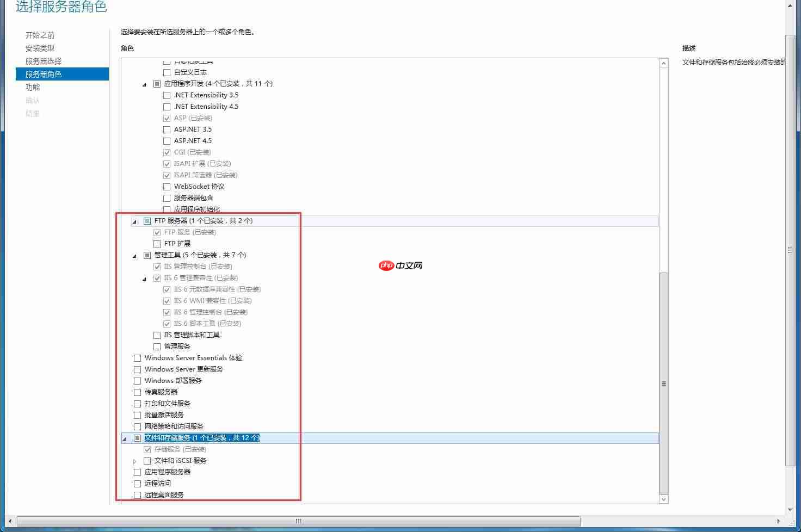Enable the 传真服务器 role

pyautogui.click(x=137, y=392)
